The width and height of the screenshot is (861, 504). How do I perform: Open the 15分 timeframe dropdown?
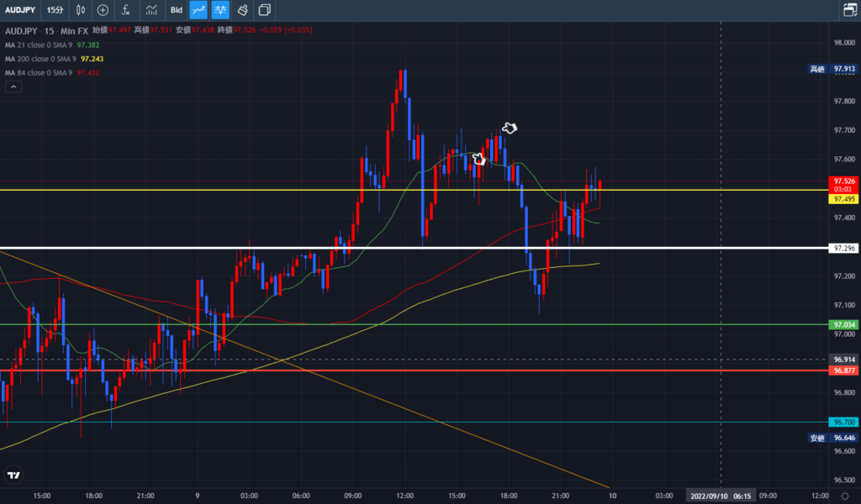pos(55,10)
